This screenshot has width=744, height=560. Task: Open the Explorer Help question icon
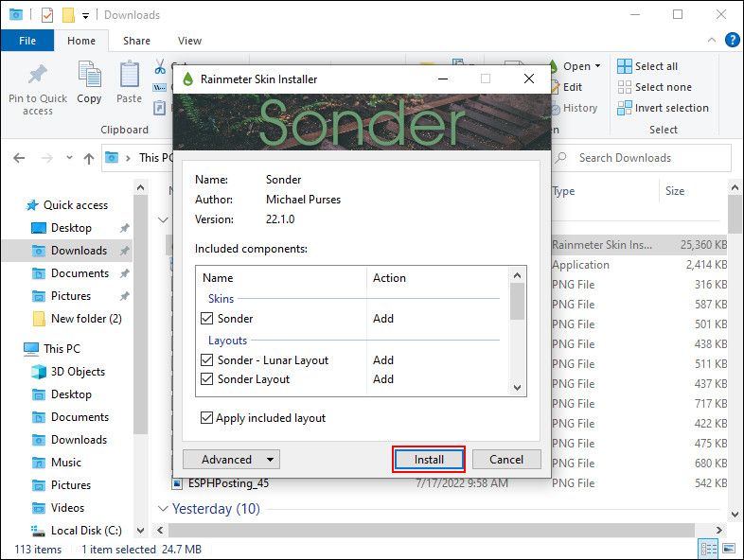[732, 40]
